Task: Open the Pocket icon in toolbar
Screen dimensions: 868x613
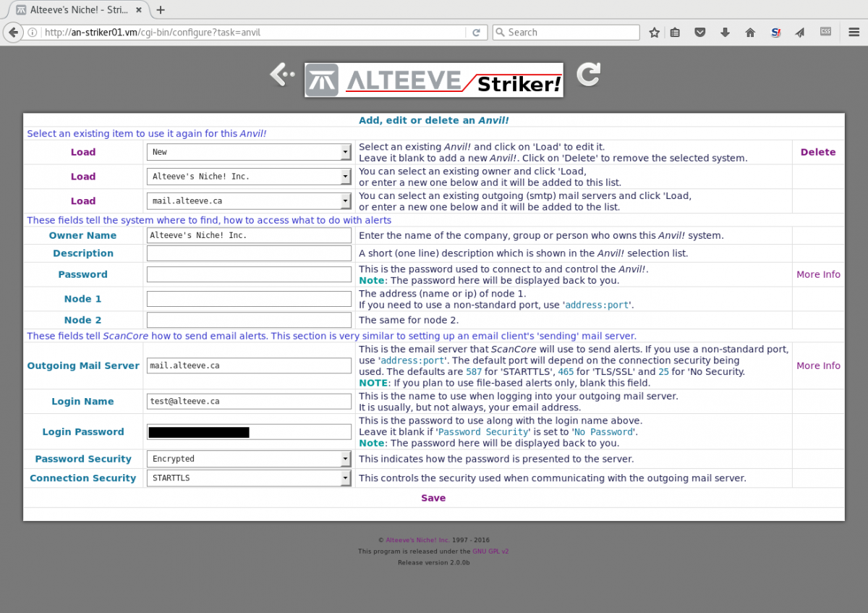Action: click(x=699, y=33)
